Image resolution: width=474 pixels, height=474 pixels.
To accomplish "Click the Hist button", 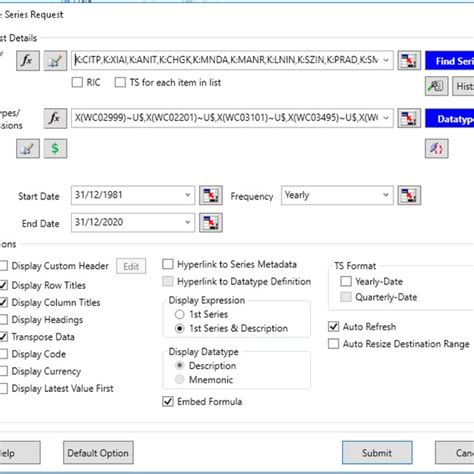I will 463,86.
